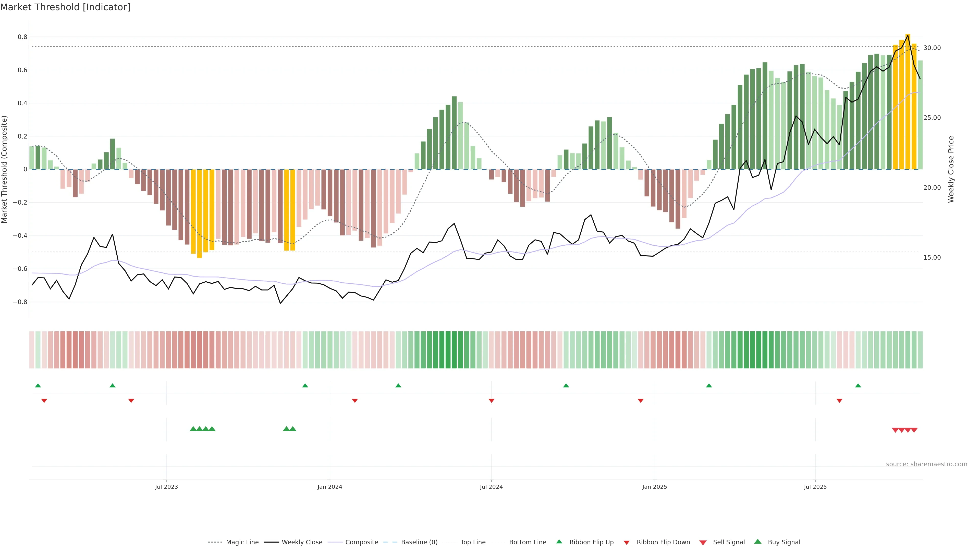Click the leftmost green buy signal triangle
This screenshot has width=980, height=551.
pos(193,429)
